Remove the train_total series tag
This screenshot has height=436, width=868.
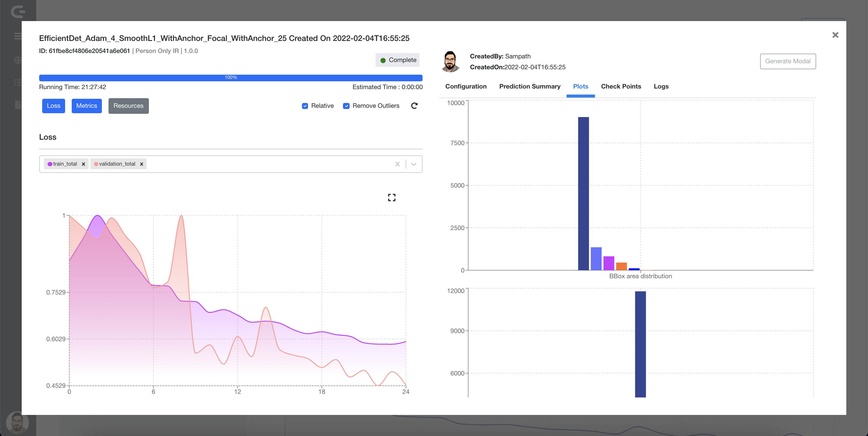pos(83,164)
